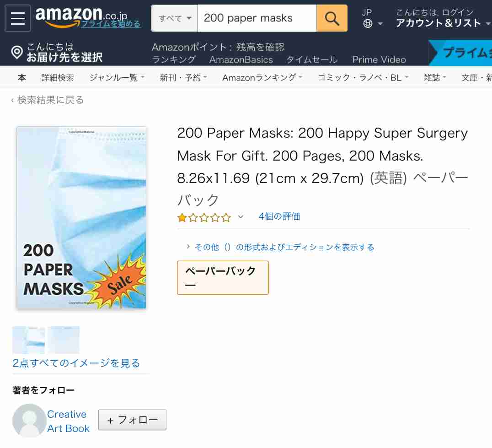Expand other formats and editions link
The image size is (492, 448).
pyautogui.click(x=284, y=247)
